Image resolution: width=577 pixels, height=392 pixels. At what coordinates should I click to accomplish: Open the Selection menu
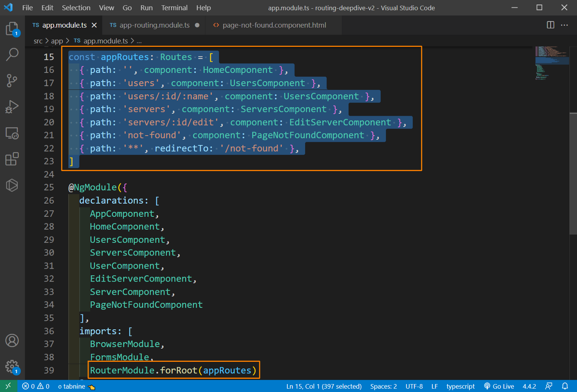point(76,8)
